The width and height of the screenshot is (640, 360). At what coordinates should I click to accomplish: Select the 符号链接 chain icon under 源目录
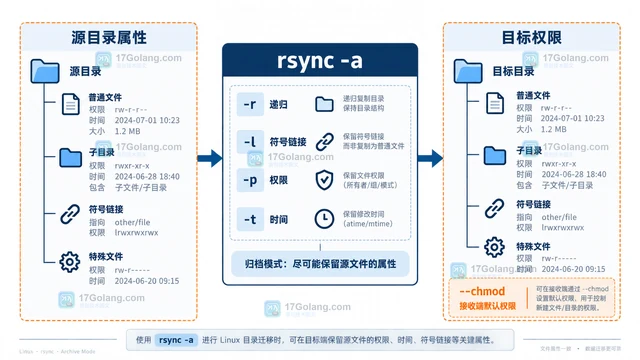[x=70, y=214]
